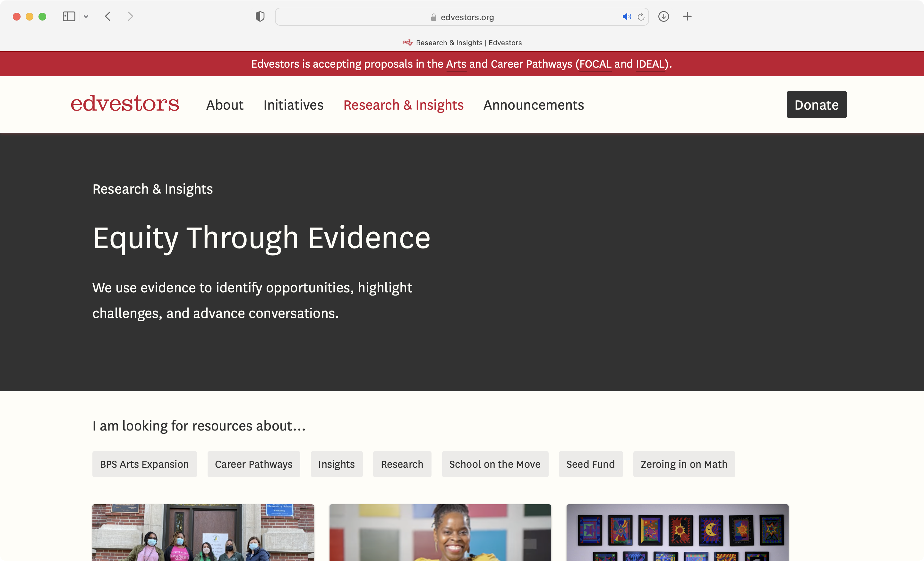
Task: Filter by Seed Fund
Action: click(591, 464)
